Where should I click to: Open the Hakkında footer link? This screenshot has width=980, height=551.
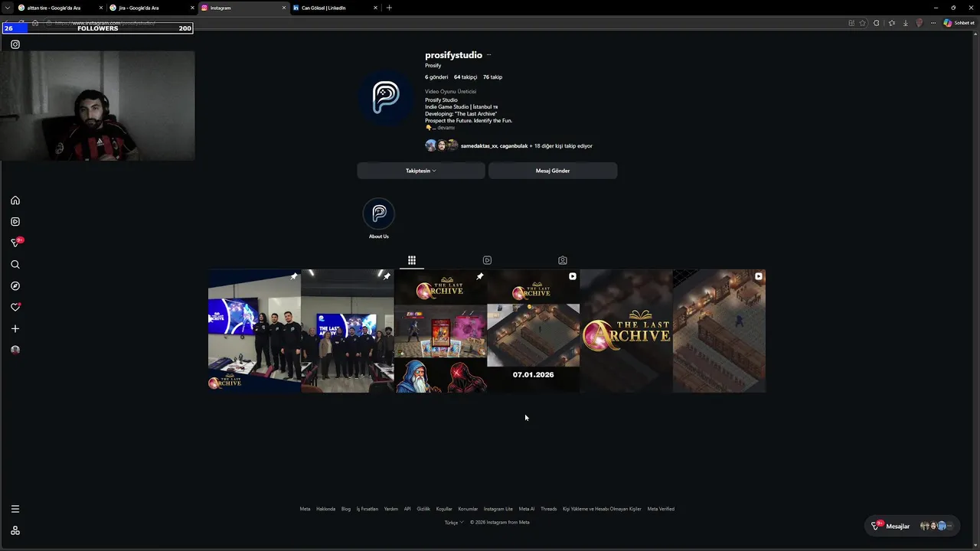(x=325, y=509)
